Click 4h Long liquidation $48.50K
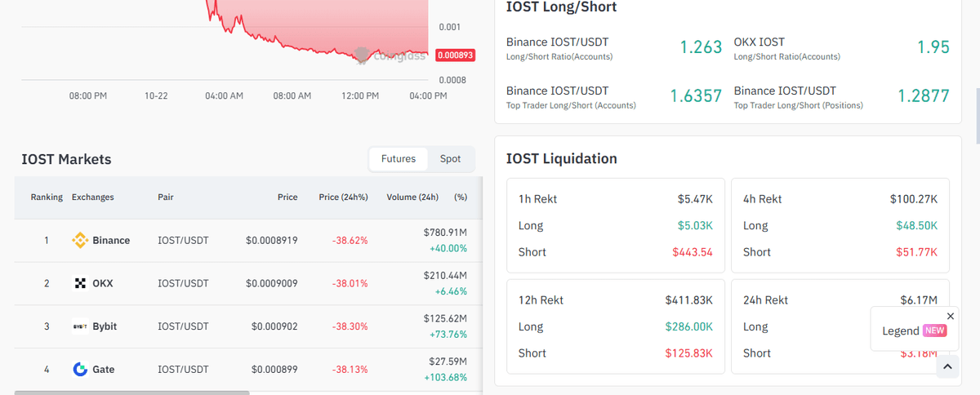This screenshot has height=395, width=980. click(916, 225)
